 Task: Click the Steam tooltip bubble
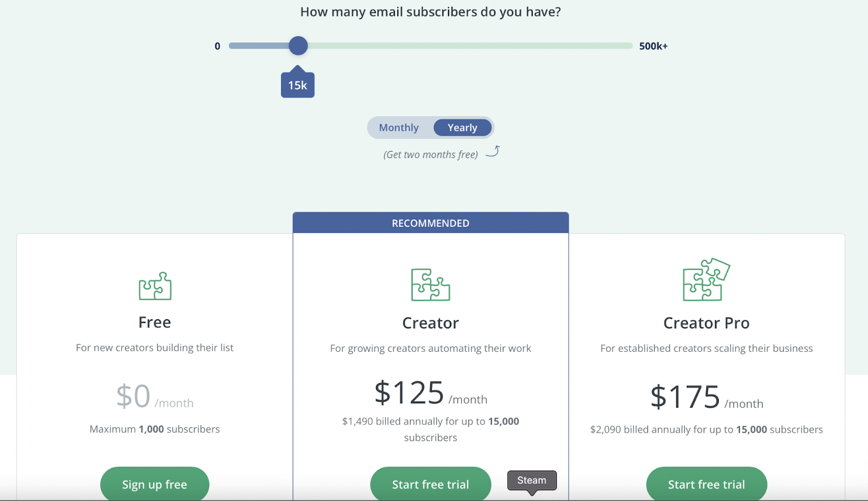531,479
